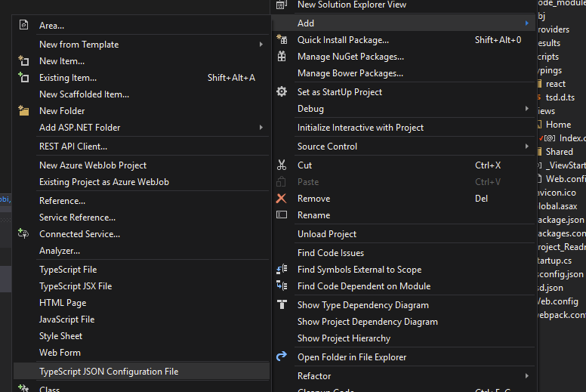The height and width of the screenshot is (392, 586).
Task: Add a JavaScript File
Action: (x=141, y=319)
